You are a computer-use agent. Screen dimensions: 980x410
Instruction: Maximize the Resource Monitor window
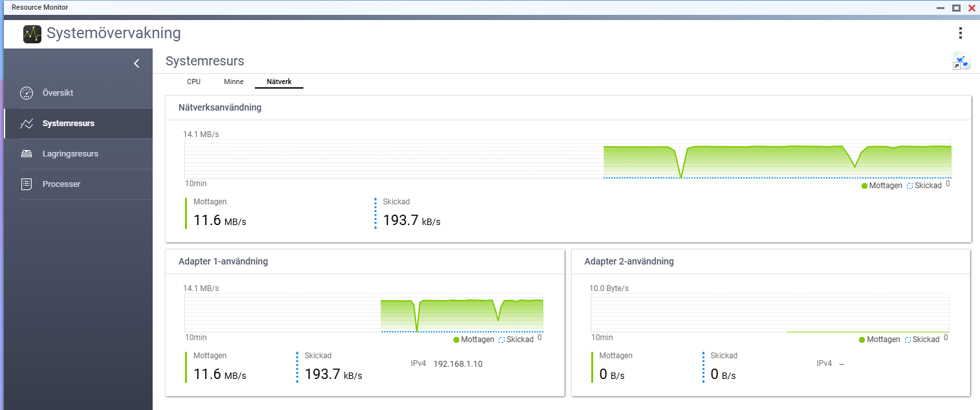coord(956,8)
